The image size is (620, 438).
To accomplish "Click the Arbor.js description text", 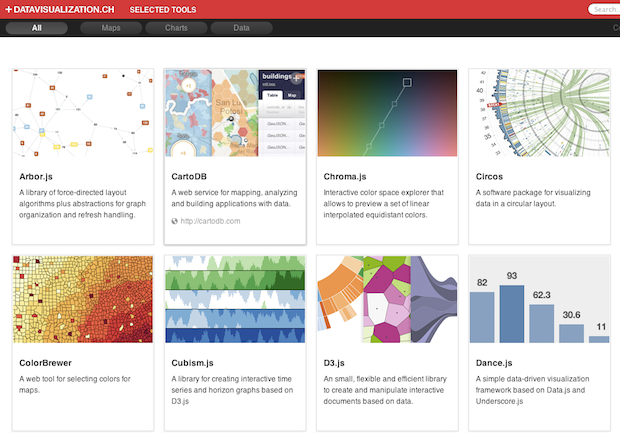I will click(82, 204).
